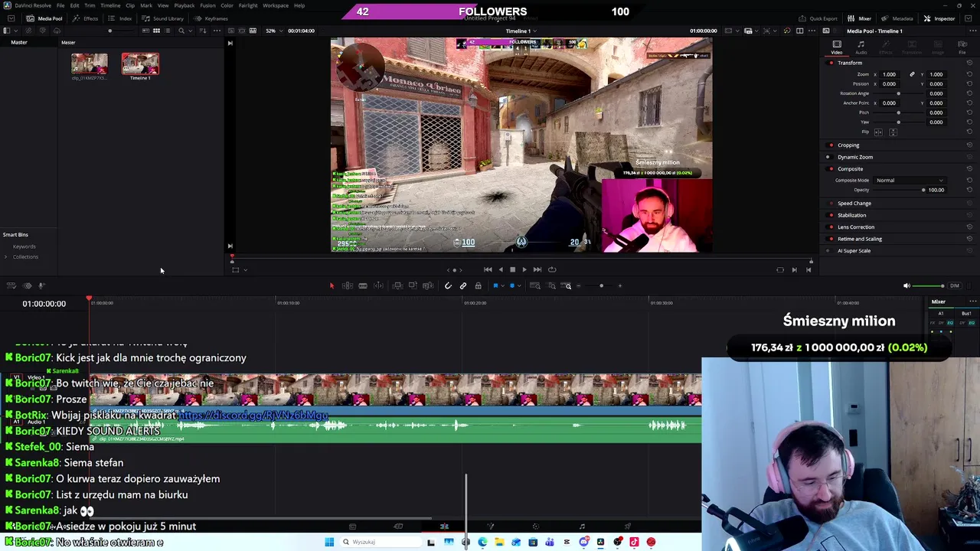Toggle timeline Snapping magnet icon
The width and height of the screenshot is (980, 551).
(448, 285)
